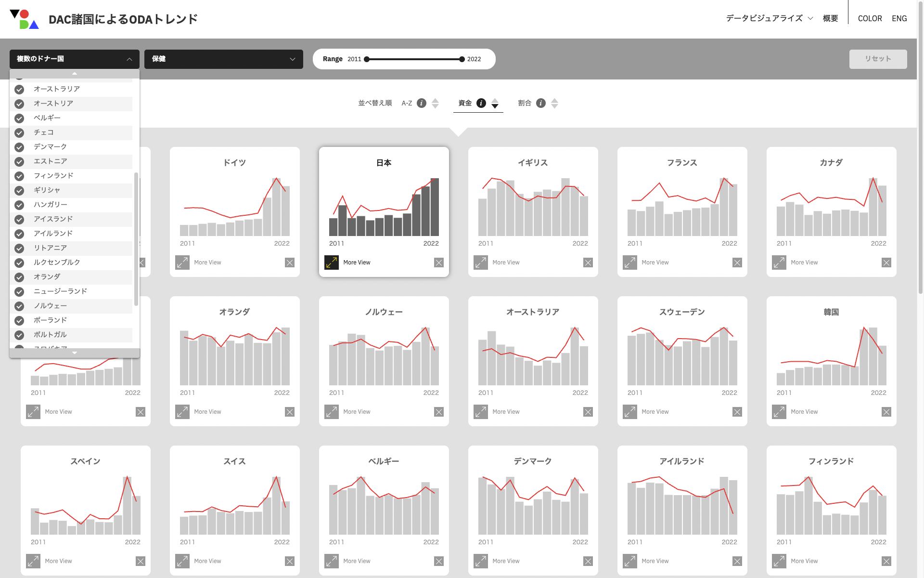924x578 pixels.
Task: Click the info icon beside 割合
Action: tap(540, 103)
